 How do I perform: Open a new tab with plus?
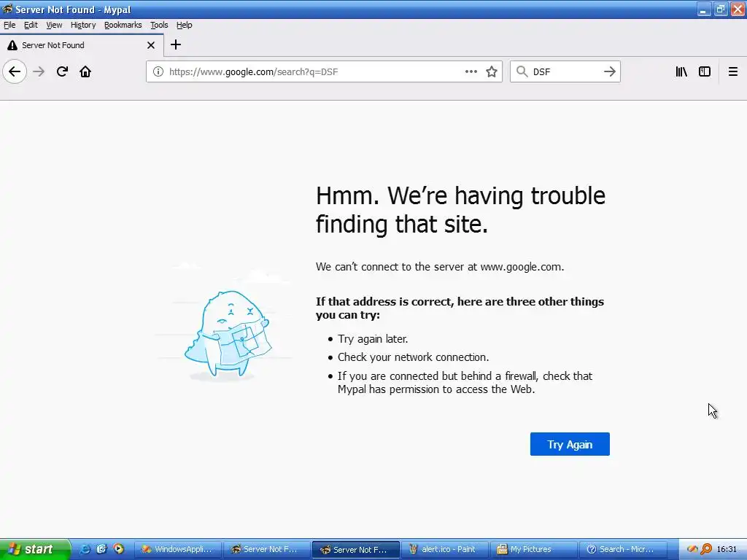pos(176,44)
